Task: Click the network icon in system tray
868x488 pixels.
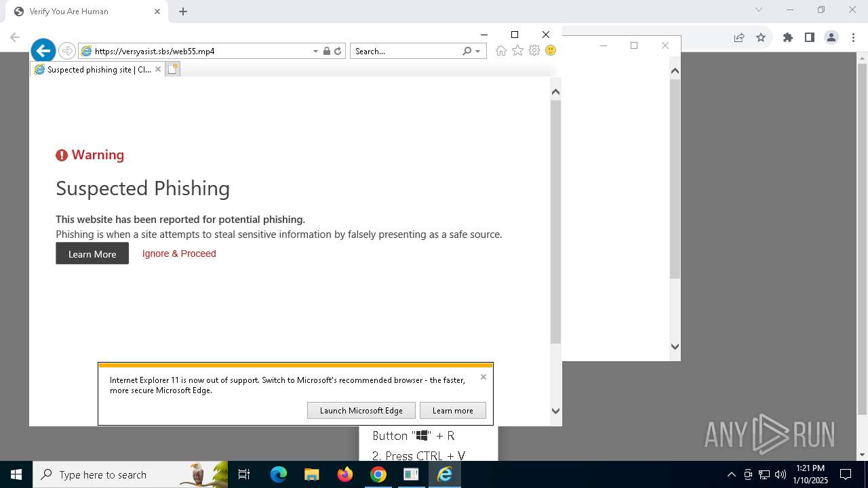Action: click(x=764, y=474)
